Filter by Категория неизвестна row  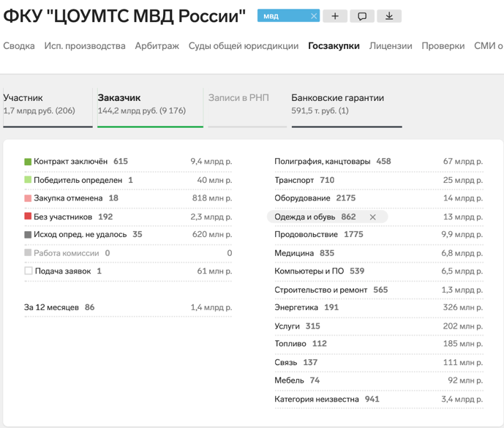(x=379, y=399)
